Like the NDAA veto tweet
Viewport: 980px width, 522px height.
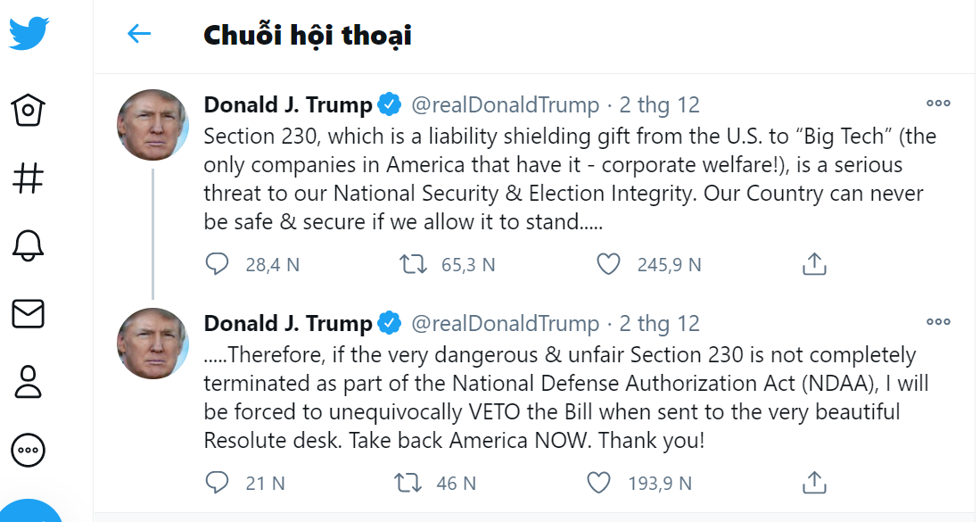pyautogui.click(x=599, y=483)
